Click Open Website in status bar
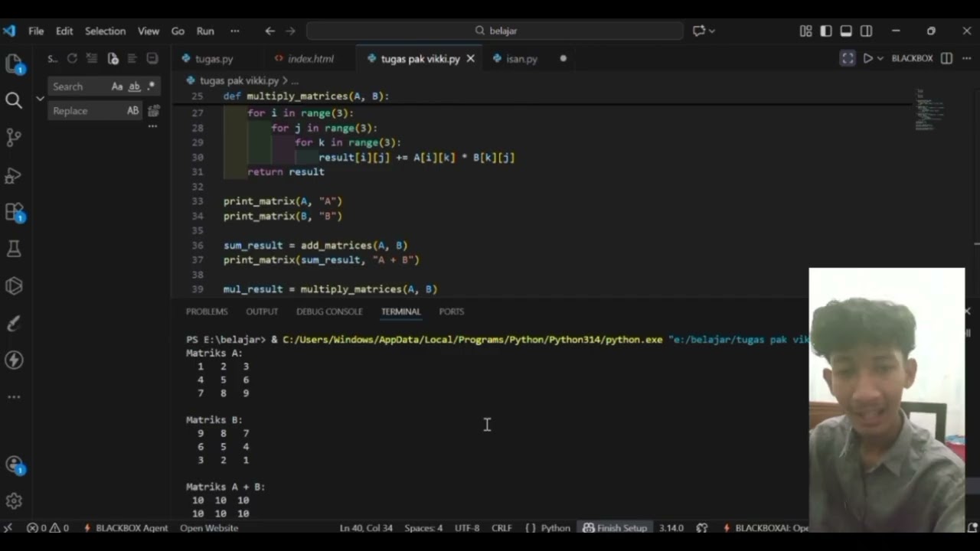980x551 pixels. click(x=209, y=527)
